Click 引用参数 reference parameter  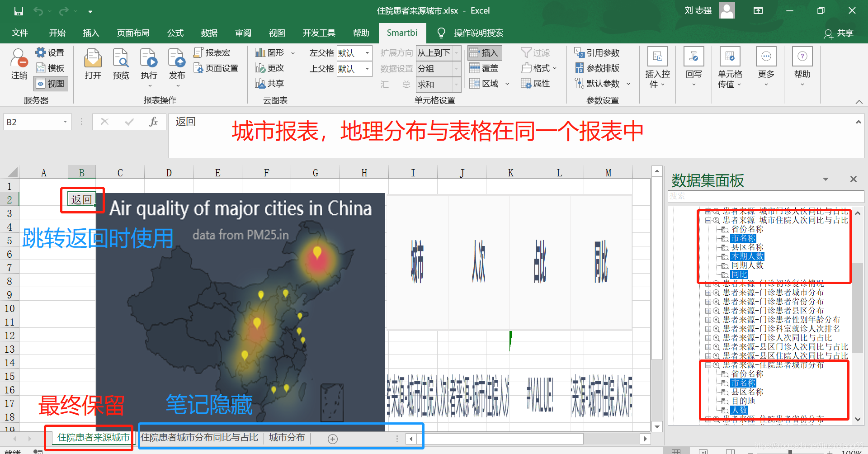click(597, 53)
